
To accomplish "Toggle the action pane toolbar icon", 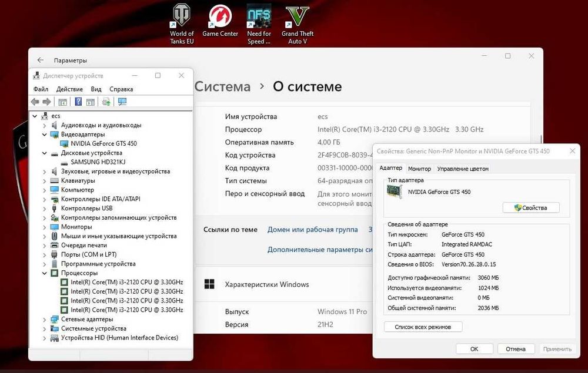I will (x=91, y=102).
